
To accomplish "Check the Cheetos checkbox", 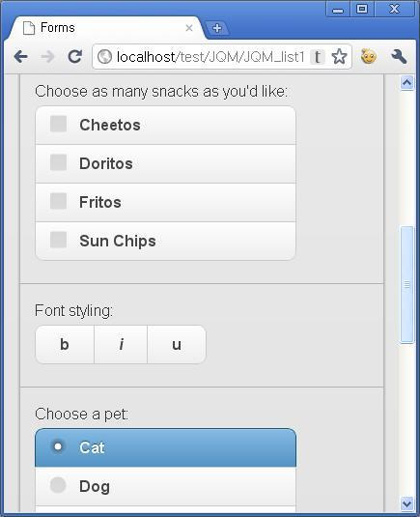I will (165, 126).
